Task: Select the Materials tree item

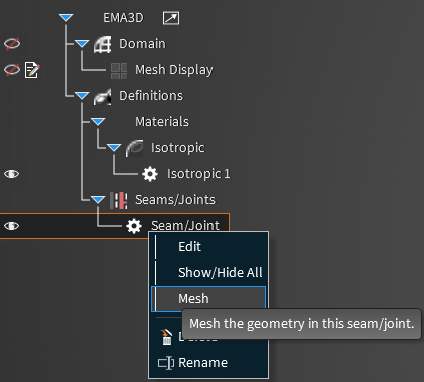Action: pos(162,122)
